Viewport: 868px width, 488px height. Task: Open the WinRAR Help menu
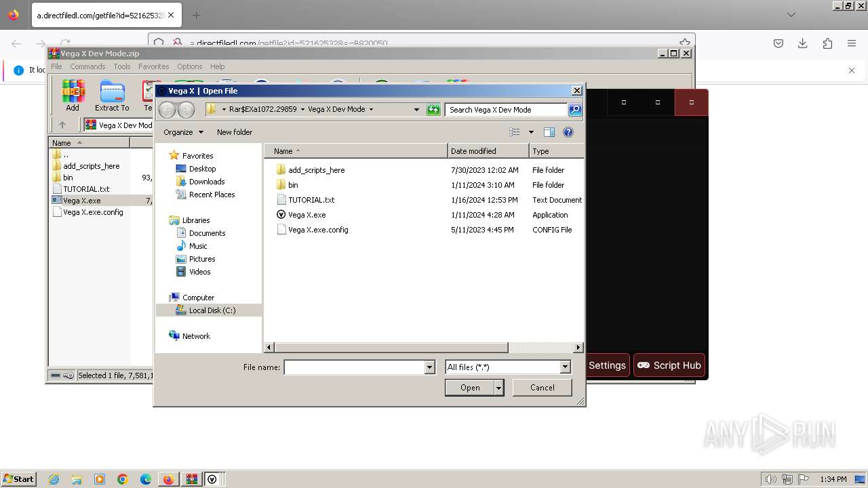(x=217, y=66)
